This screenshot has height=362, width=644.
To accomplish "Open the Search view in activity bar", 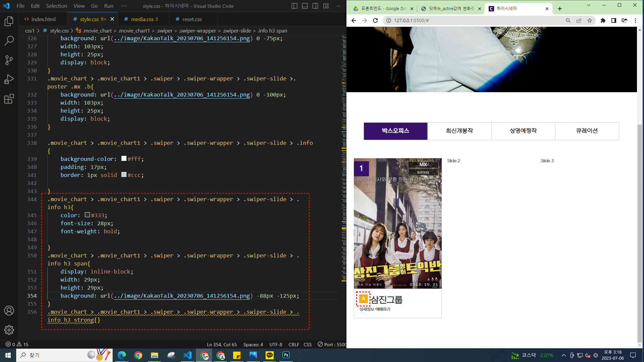I will click(x=9, y=41).
